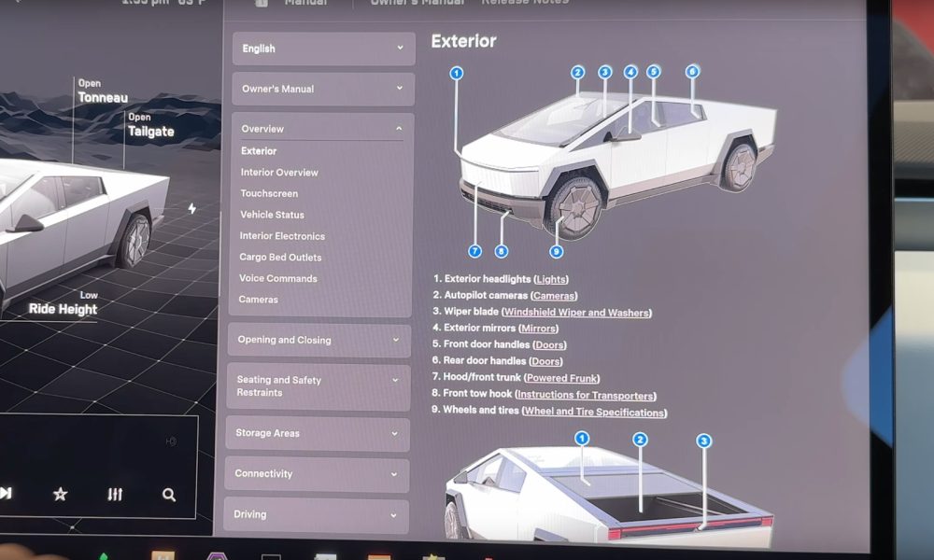Open the Tonneau cover control

coord(103,91)
